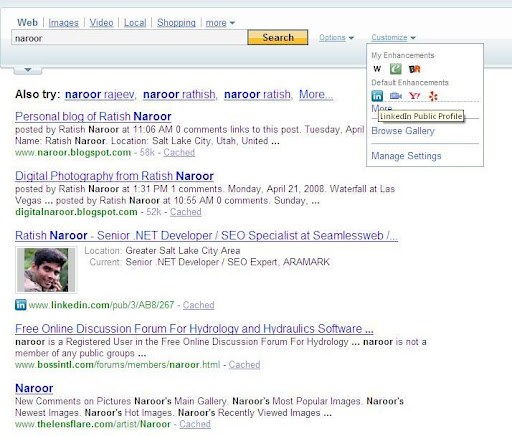Click www.thelensflare.com/artist/Naroor URL text
512x436 pixels.
(93, 424)
